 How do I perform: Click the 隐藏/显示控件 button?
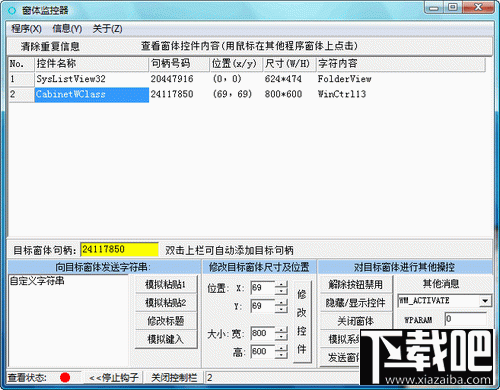tap(355, 303)
